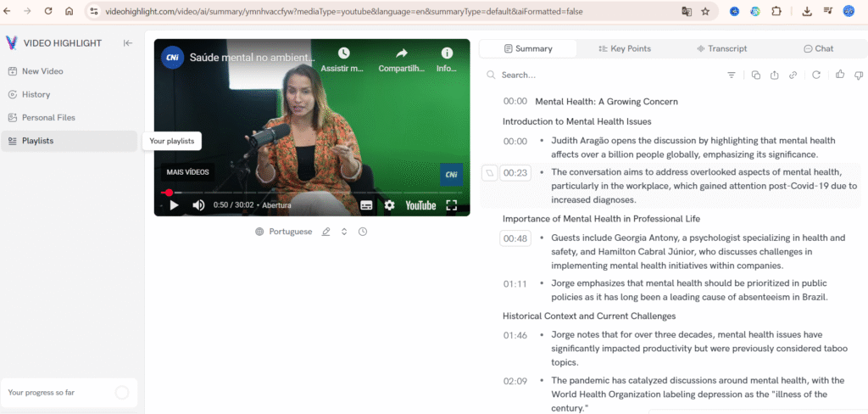Collapse the Video Highlight sidebar
Screen dimensions: 868x414
pos(128,43)
